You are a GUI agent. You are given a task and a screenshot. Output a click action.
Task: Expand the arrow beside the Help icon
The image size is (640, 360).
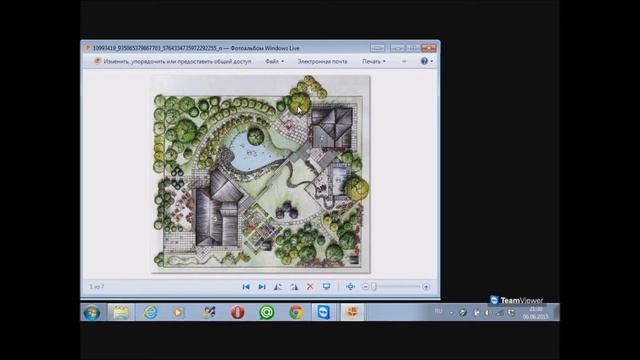(x=432, y=62)
